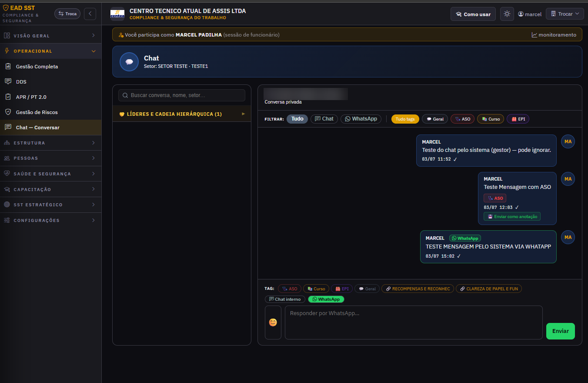Open the emoji picker
Screen dimensions: 588x383
[273, 323]
